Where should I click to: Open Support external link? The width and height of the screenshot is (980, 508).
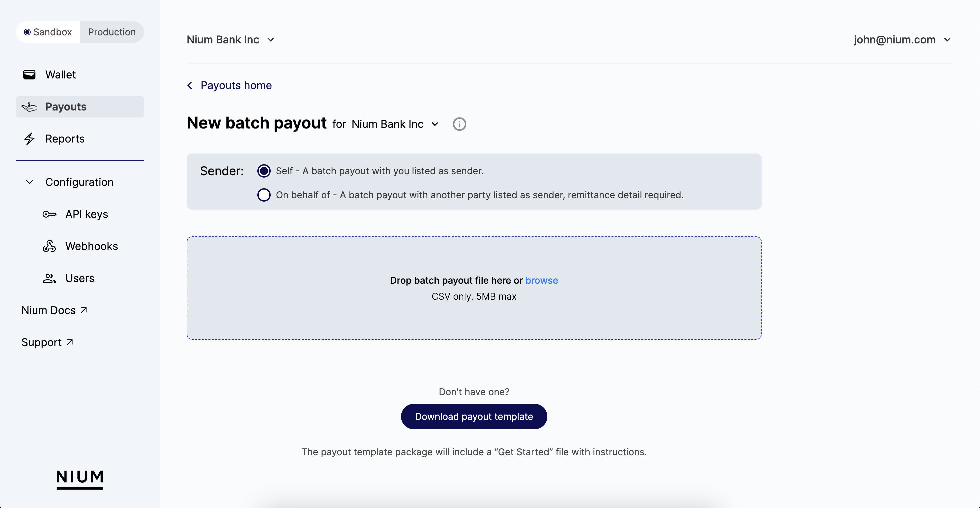coord(49,342)
